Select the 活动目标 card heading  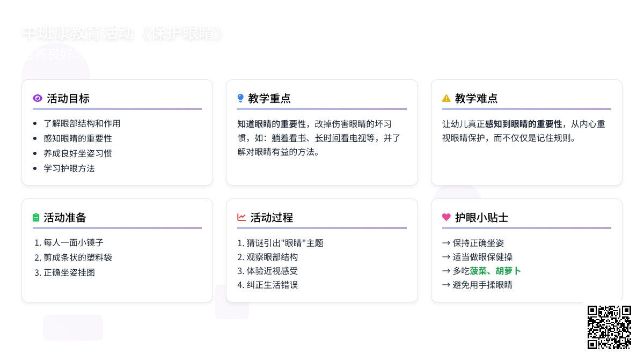[68, 99]
